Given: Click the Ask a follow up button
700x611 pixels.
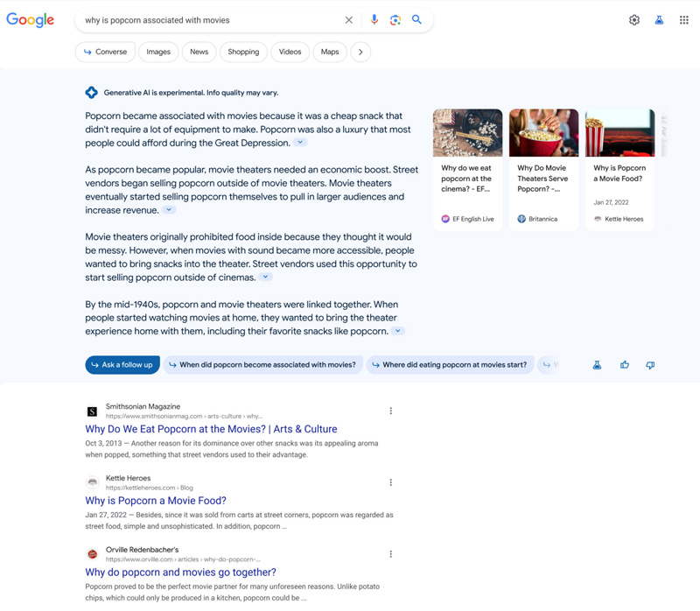Looking at the screenshot, I should tap(122, 365).
